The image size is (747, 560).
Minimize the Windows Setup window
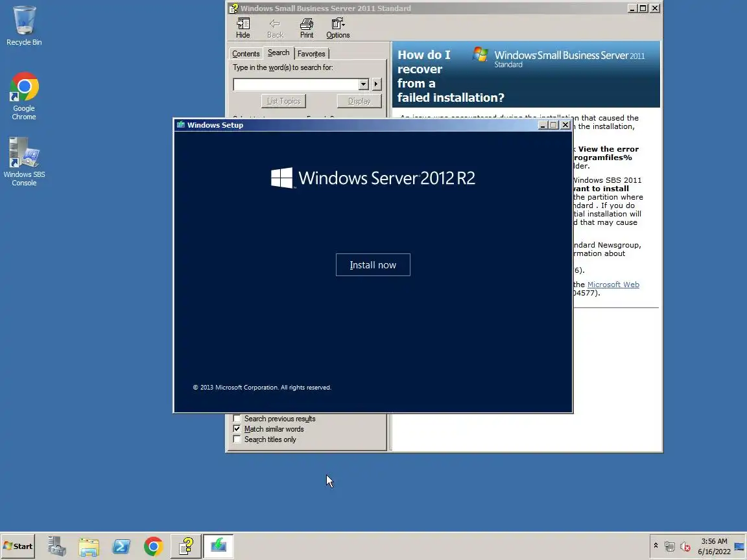click(542, 124)
